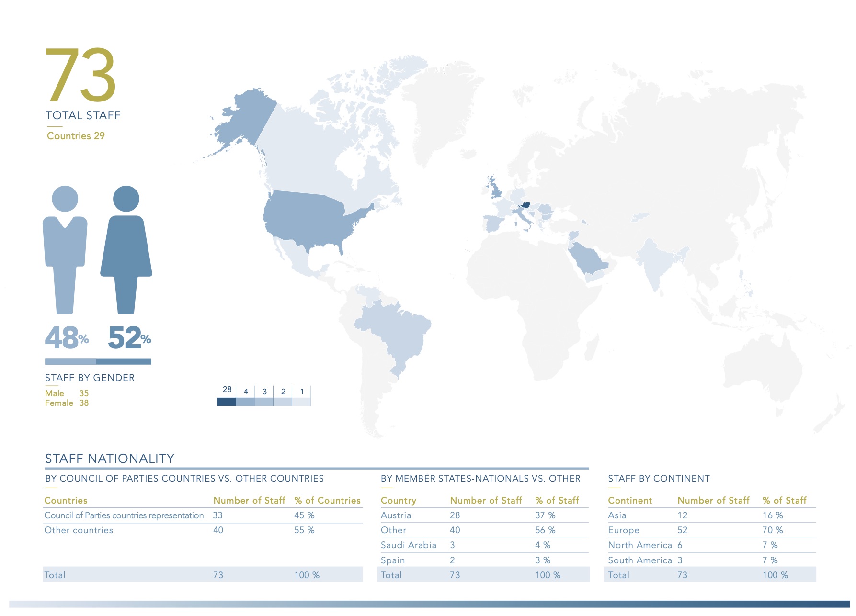856x616 pixels.
Task: Click the 'Continent' column header
Action: [x=630, y=500]
